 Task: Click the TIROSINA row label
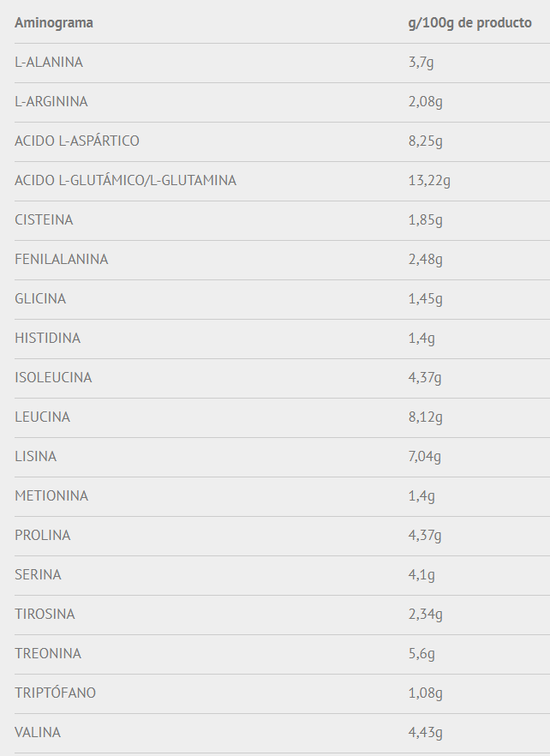coord(45,615)
